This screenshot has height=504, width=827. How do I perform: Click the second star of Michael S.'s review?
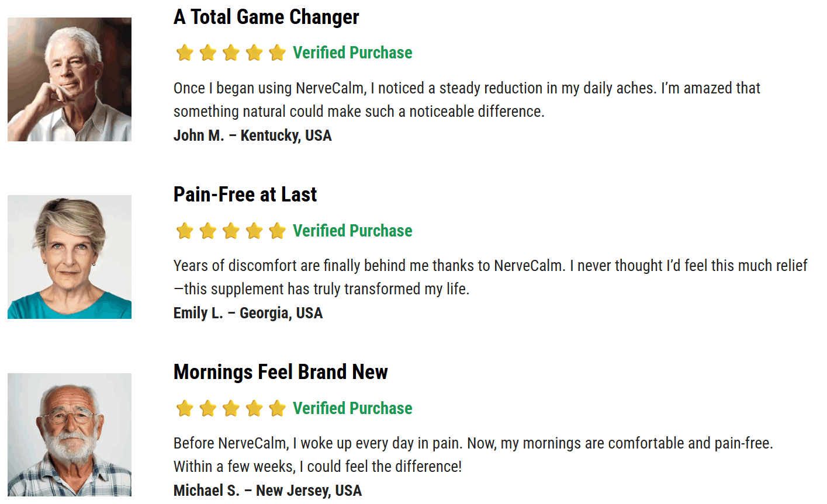point(208,408)
